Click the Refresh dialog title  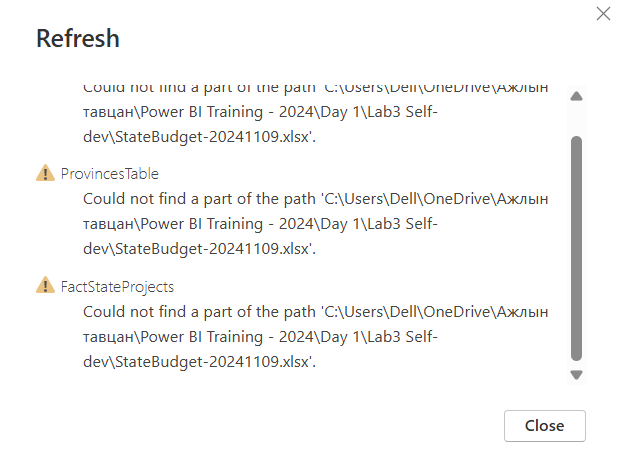(x=78, y=38)
